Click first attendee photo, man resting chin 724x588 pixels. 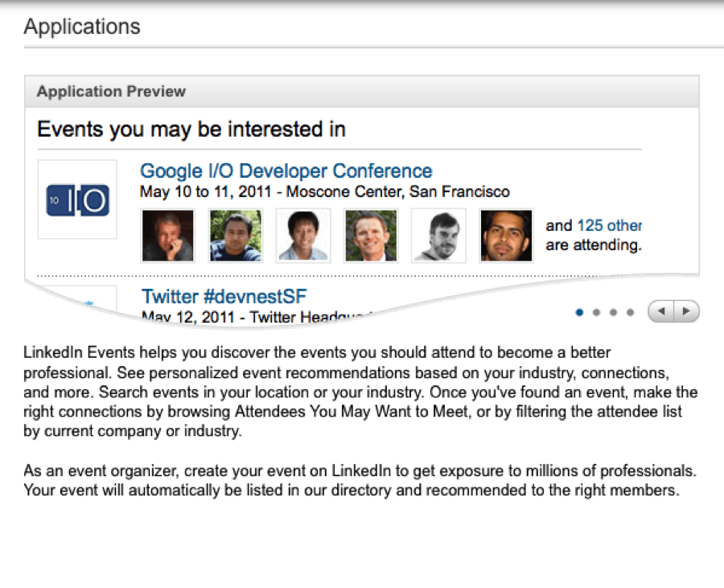(167, 236)
